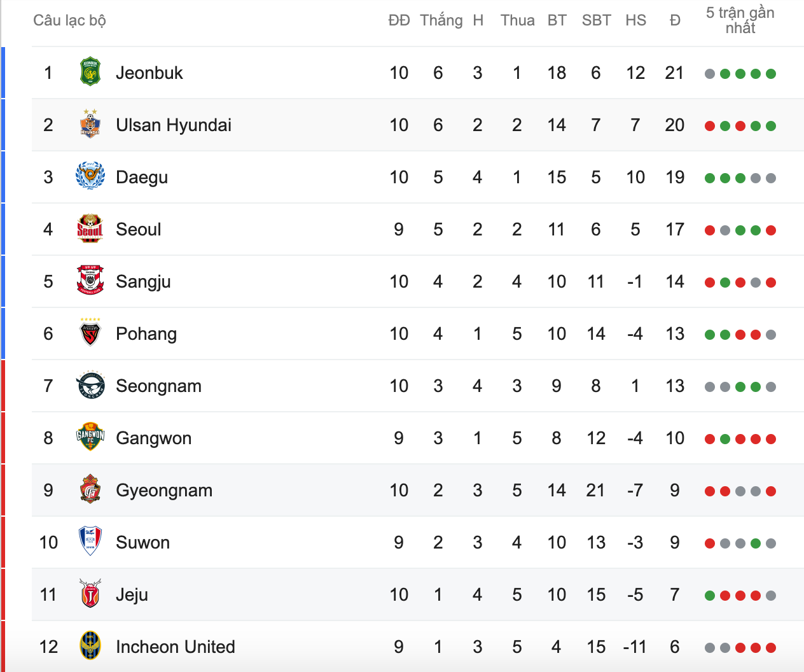804x672 pixels.
Task: Click the Ulsan Hyundai team logo
Action: click(x=90, y=124)
